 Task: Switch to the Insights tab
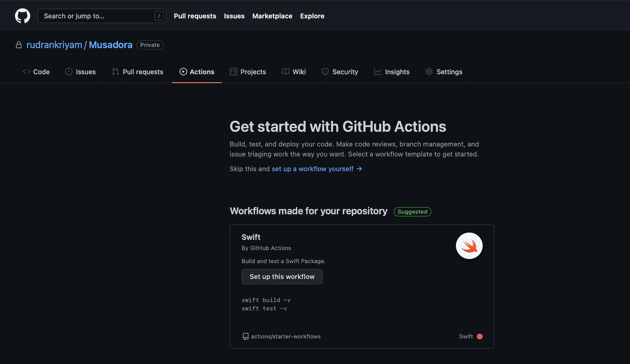coord(392,72)
